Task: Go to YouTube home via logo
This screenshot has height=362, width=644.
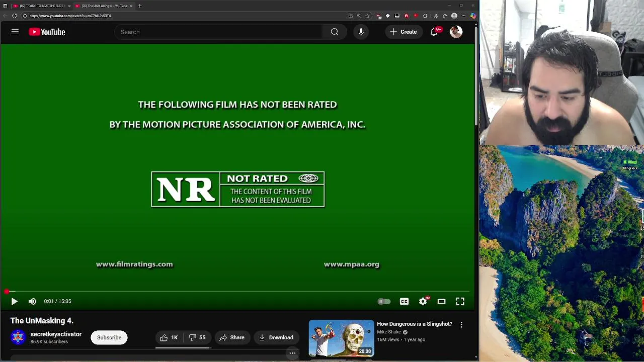Action: [x=47, y=32]
